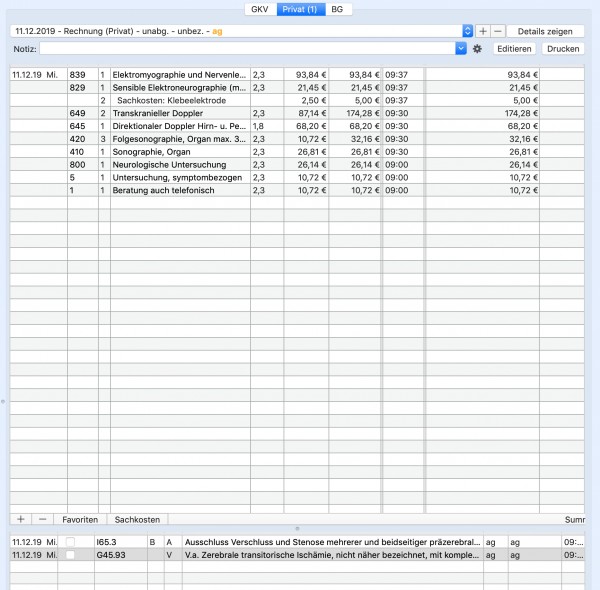Expand the Notiz dropdown arrow
The height and width of the screenshot is (590, 600).
[461, 49]
